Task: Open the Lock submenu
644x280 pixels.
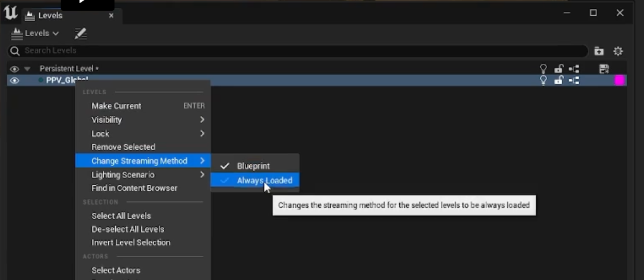Action: (143, 133)
